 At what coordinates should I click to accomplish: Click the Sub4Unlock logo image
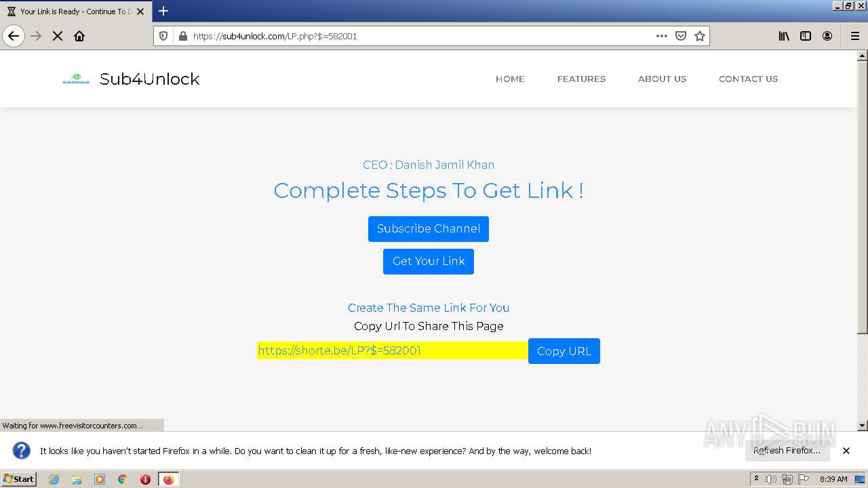coord(76,79)
